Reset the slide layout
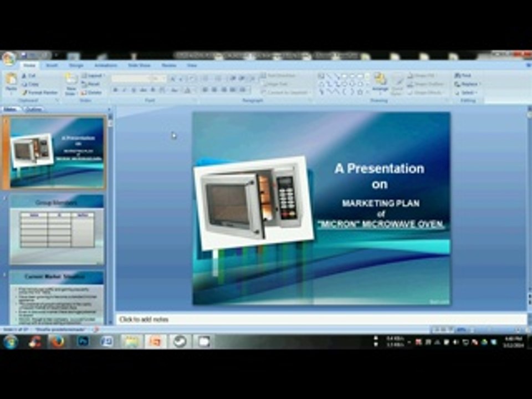The image size is (532, 399). pyautogui.click(x=90, y=84)
